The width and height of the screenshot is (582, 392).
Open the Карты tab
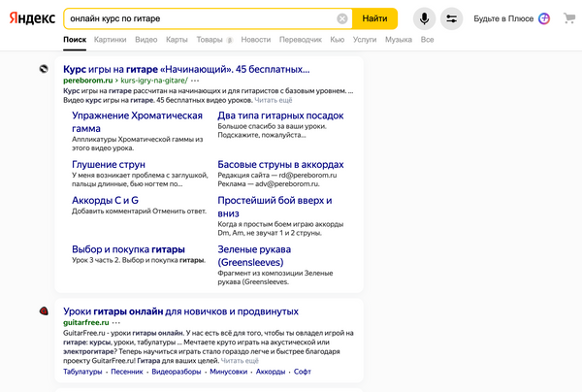(x=177, y=40)
